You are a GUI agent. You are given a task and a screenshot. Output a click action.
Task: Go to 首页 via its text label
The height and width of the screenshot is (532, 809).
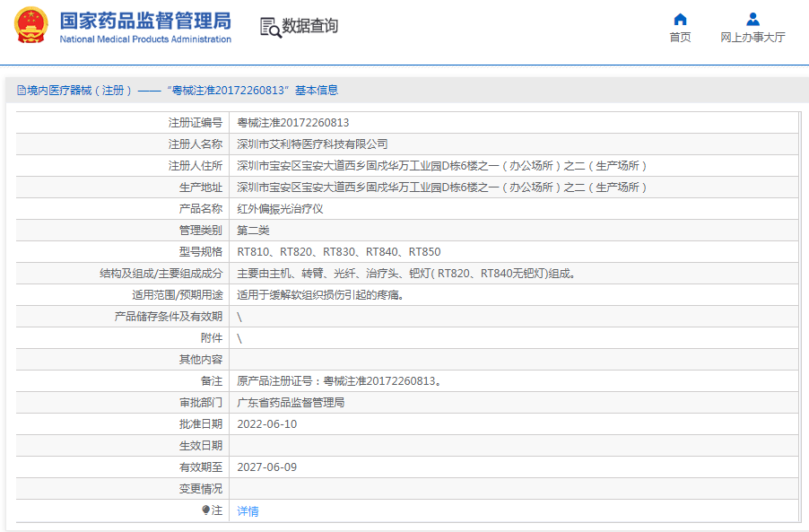680,38
